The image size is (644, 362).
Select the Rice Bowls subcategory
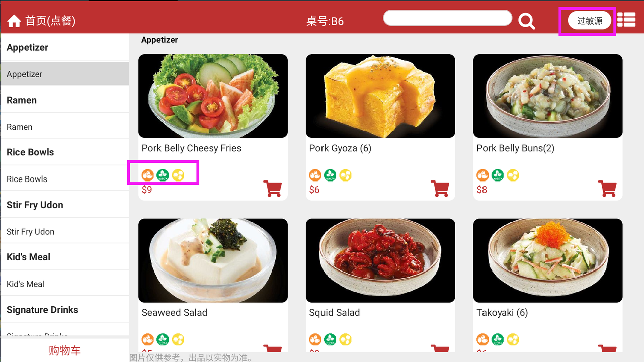click(65, 179)
